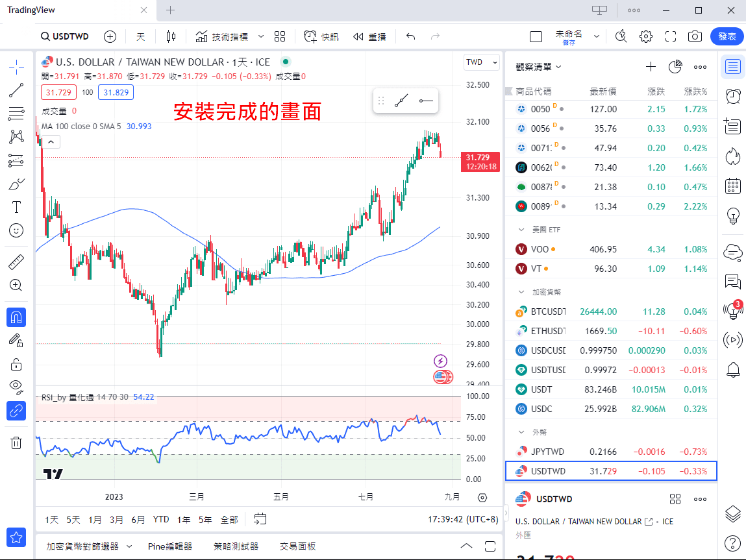Open chart settings with the gear icon

coord(645,36)
